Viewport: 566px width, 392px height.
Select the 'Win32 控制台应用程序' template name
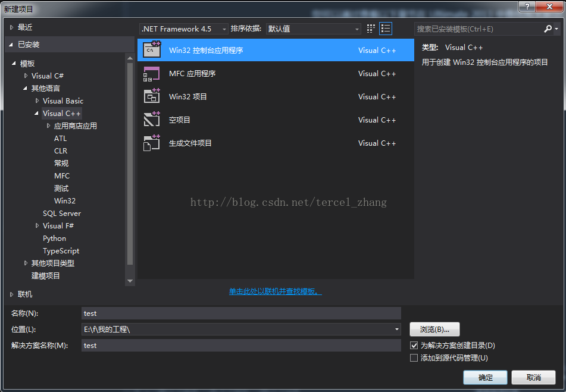(206, 51)
